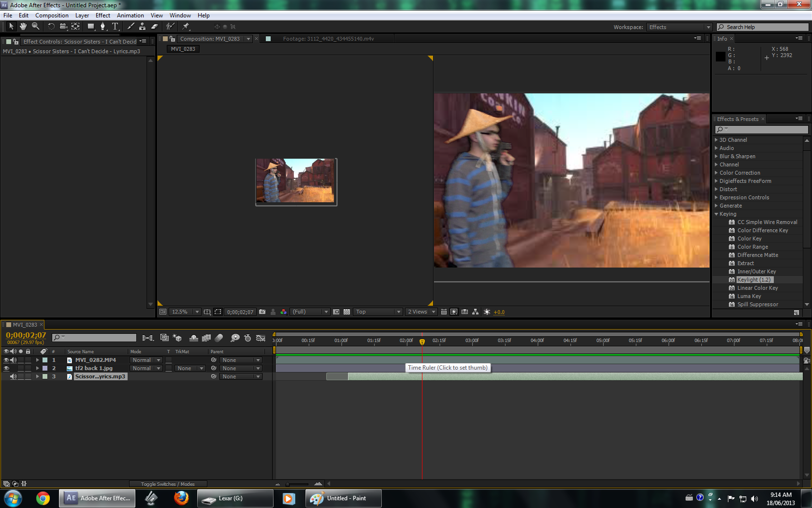The height and width of the screenshot is (508, 812).
Task: Expand the MVI_0282.MP4 layer properties
Action: click(x=37, y=360)
